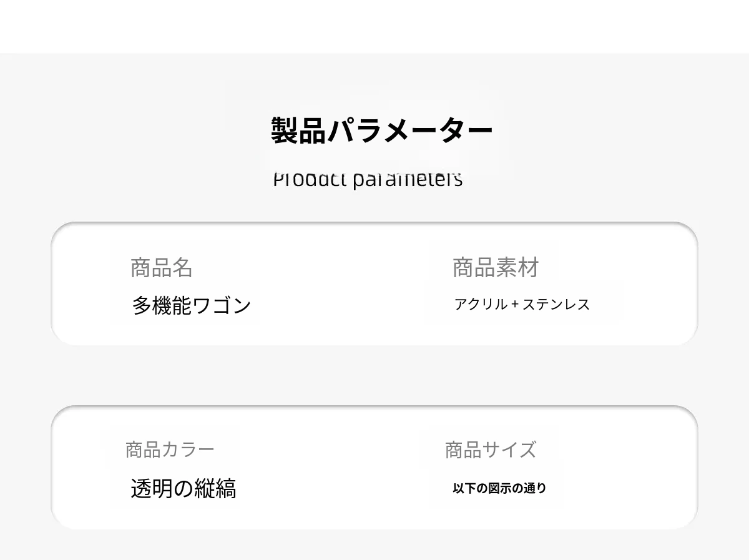This screenshot has width=749, height=560.
Task: Click the plus sign between アクリル and ステンレス
Action: tap(514, 305)
